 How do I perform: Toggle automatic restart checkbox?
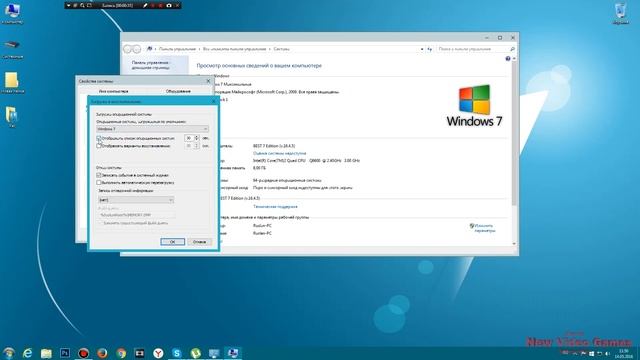click(99, 182)
